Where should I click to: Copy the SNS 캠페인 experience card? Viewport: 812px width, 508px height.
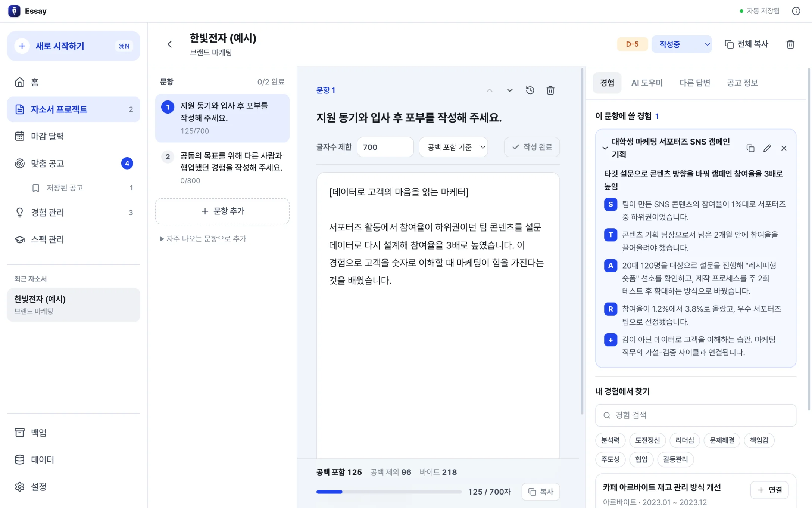coord(750,148)
